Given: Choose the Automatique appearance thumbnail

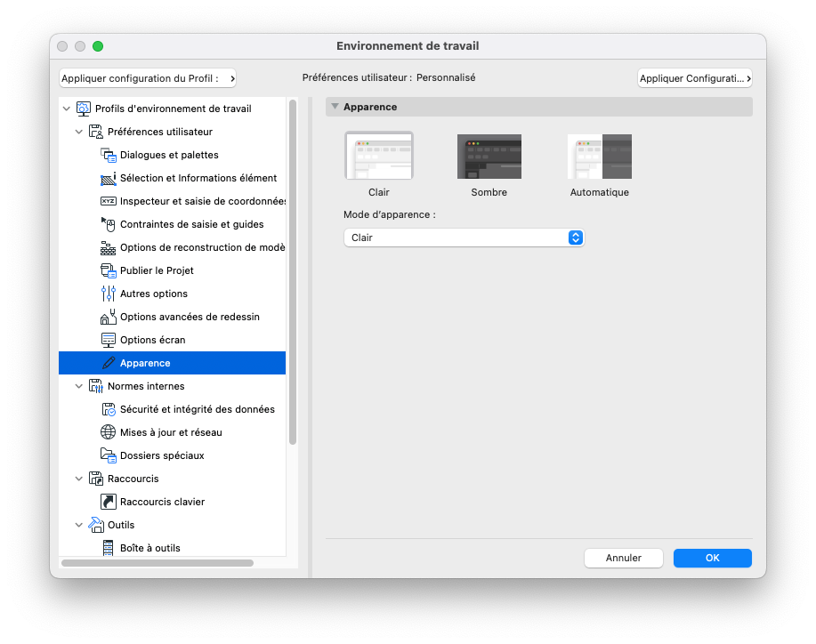Looking at the screenshot, I should click(x=600, y=157).
